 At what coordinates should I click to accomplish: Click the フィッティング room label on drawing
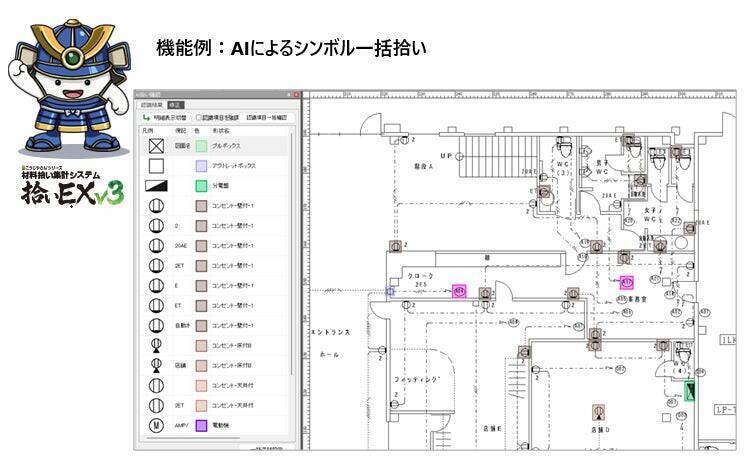[x=416, y=379]
